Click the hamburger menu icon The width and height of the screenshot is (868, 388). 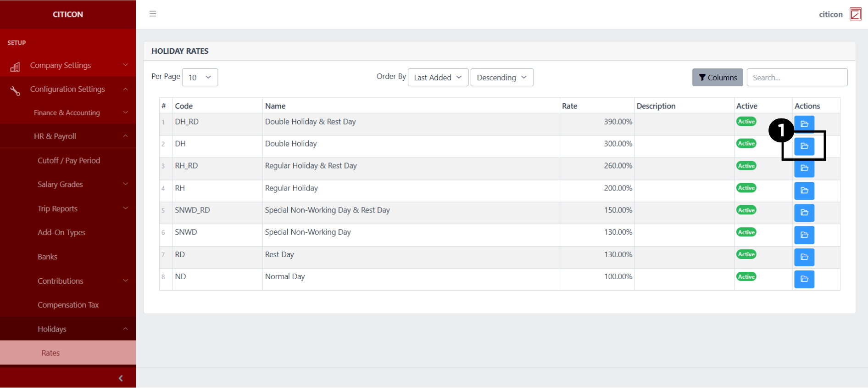[153, 14]
